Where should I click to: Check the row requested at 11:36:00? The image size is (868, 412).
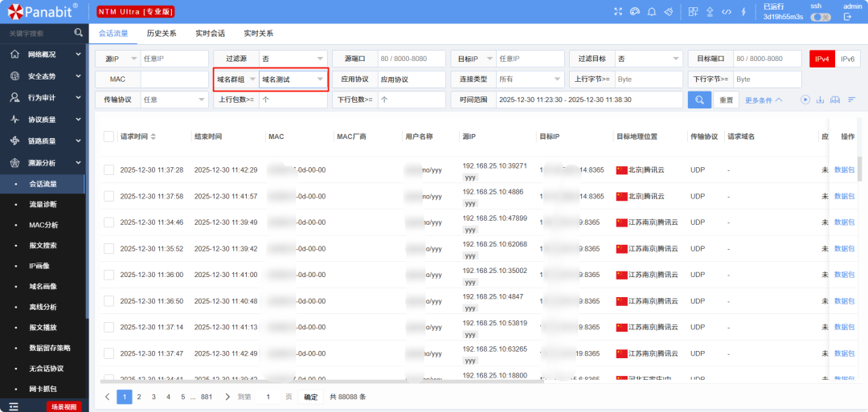click(109, 275)
